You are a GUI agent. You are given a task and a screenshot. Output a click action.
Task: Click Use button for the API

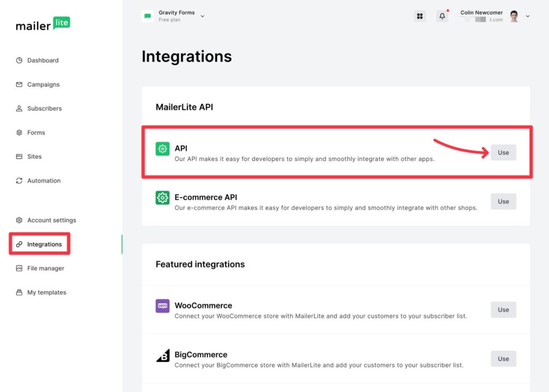pos(503,152)
